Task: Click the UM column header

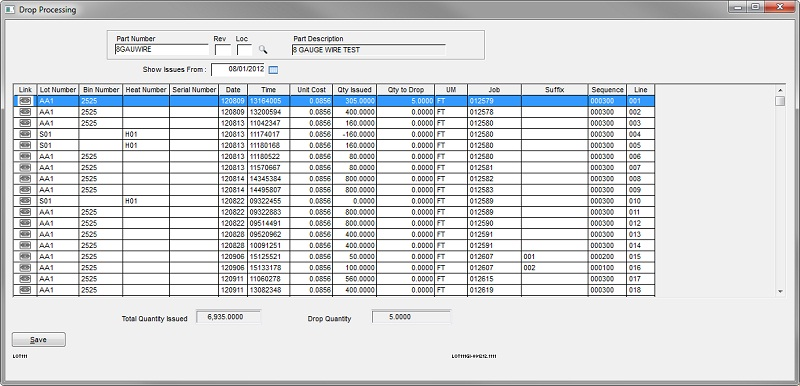Action: tap(451, 90)
